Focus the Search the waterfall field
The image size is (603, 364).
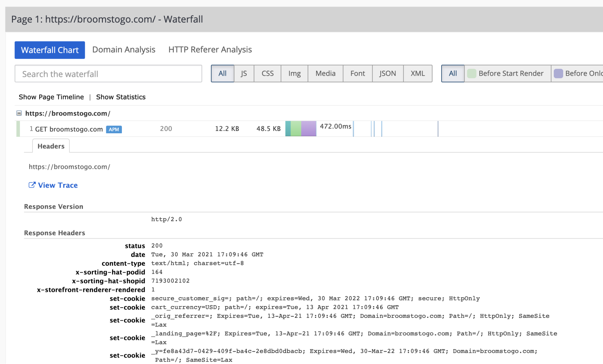(x=108, y=74)
